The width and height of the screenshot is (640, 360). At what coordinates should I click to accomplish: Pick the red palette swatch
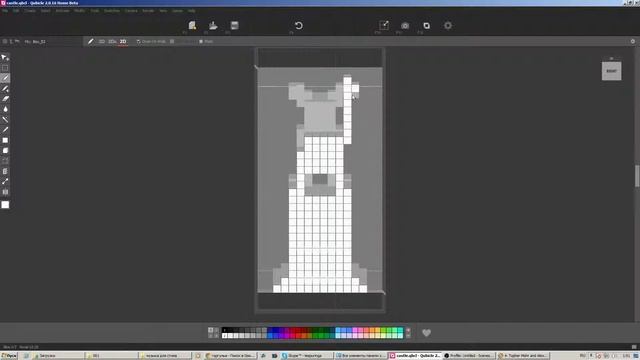pos(298,330)
